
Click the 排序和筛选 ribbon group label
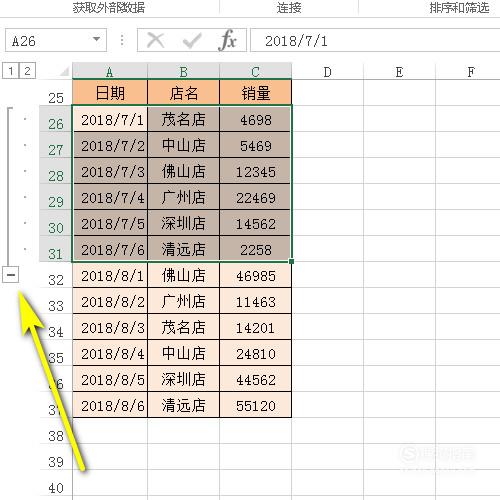[x=459, y=7]
